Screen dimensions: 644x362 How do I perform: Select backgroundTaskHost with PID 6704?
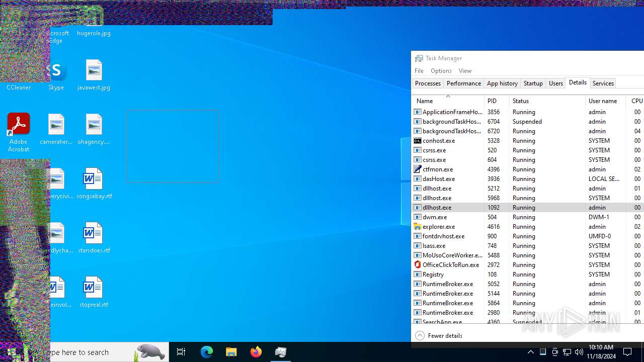point(528,122)
